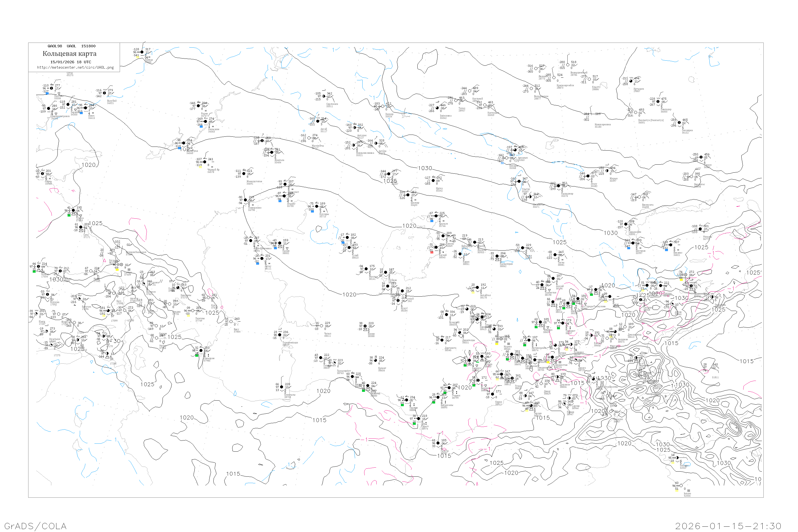Click the 1020 isobar label near Аральск

coord(409,226)
